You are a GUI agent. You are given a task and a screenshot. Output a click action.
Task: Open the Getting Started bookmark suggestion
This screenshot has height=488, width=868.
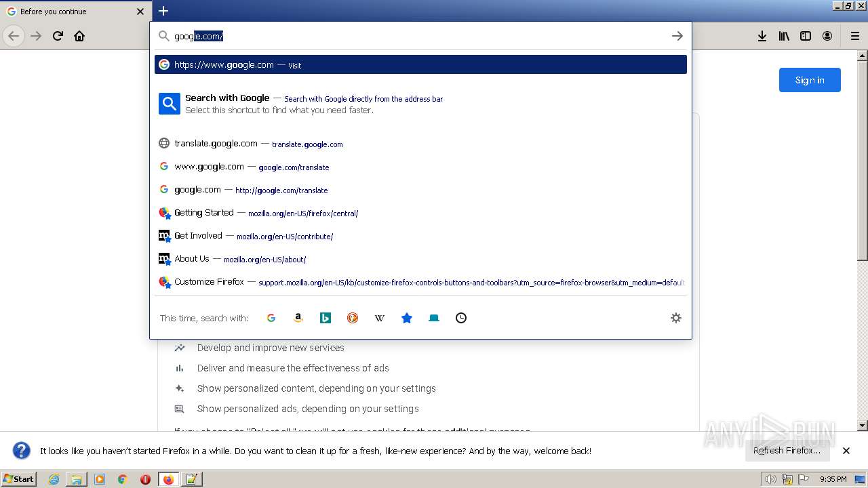pos(420,213)
